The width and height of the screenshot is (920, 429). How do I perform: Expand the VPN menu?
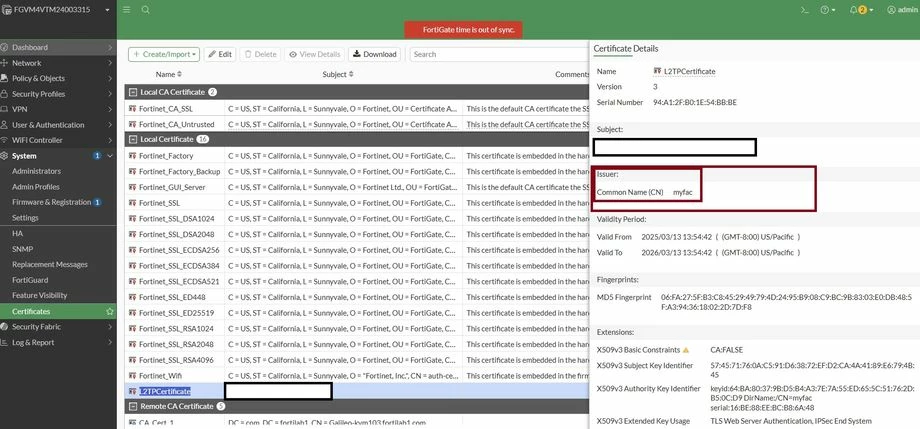point(58,109)
